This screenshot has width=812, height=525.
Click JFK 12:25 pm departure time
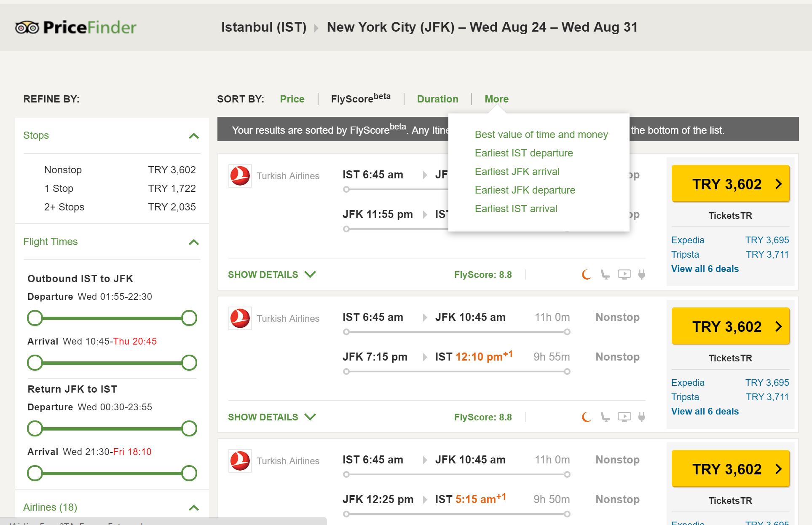378,499
